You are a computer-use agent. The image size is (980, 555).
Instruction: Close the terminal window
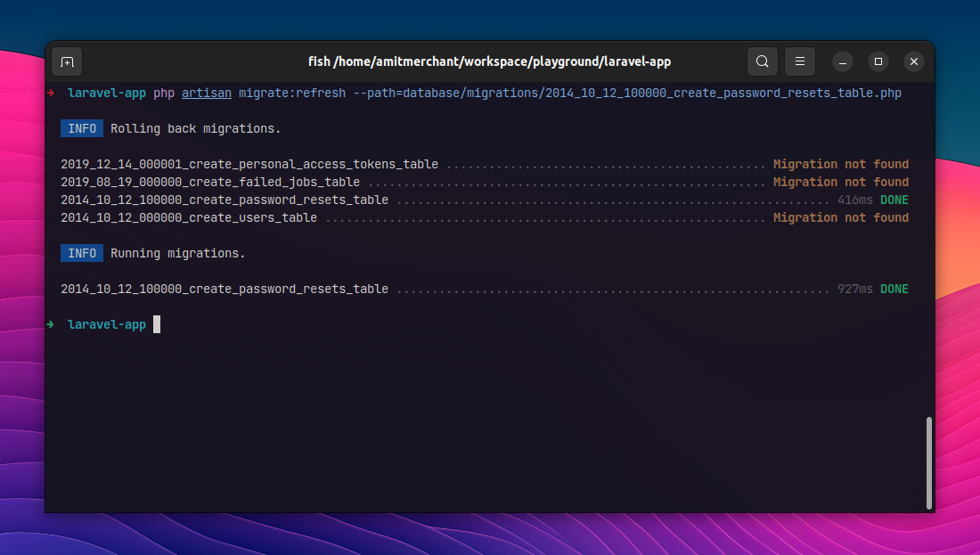coord(914,61)
